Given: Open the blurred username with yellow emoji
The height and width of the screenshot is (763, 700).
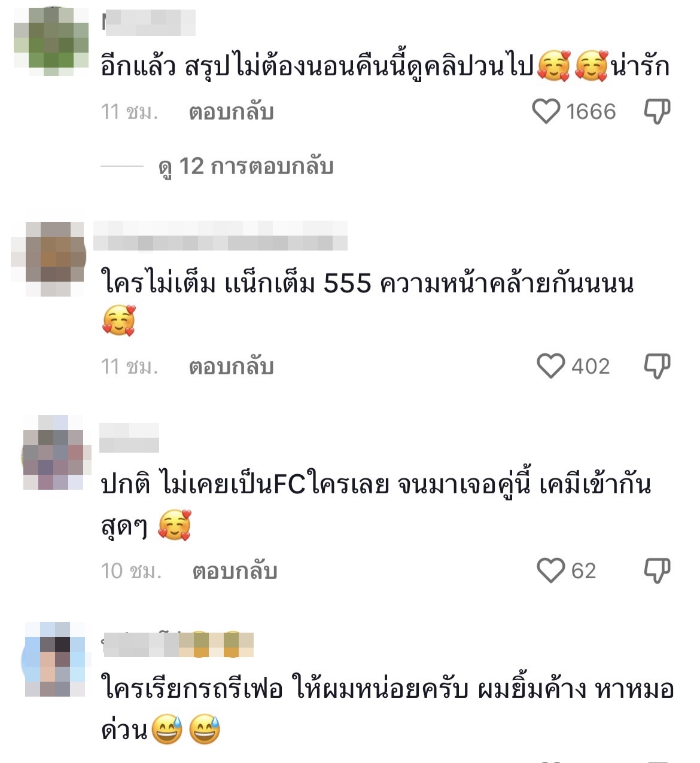Looking at the screenshot, I should click(x=178, y=644).
